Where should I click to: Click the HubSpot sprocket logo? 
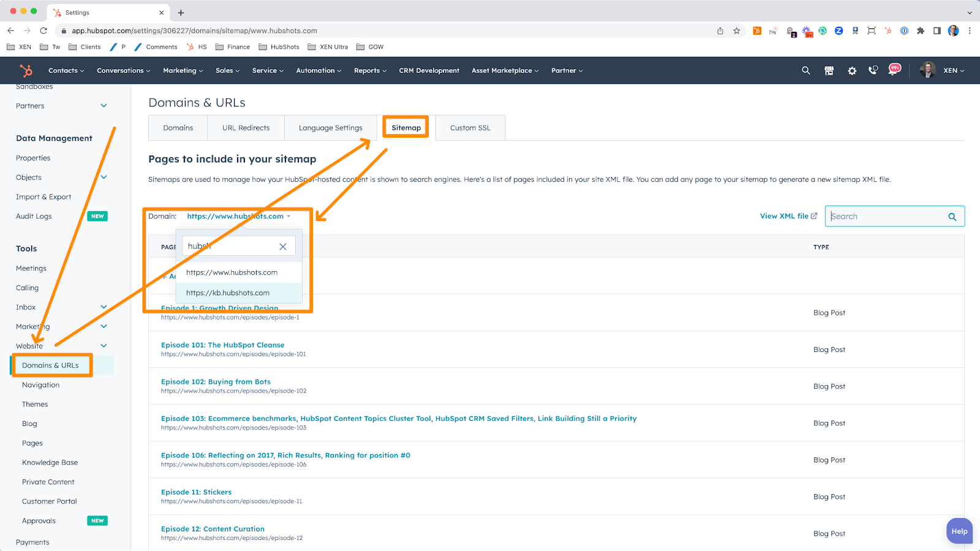[26, 70]
